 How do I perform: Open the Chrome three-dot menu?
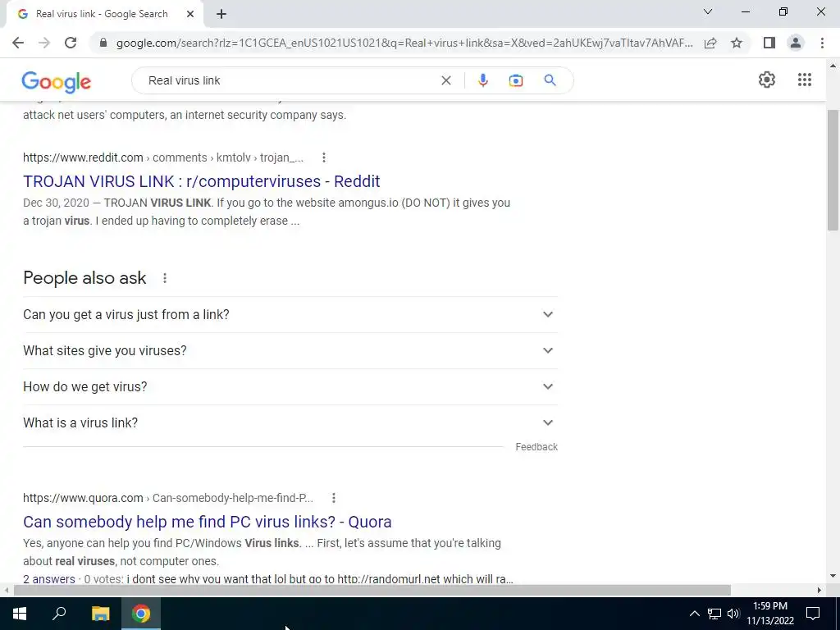[822, 43]
